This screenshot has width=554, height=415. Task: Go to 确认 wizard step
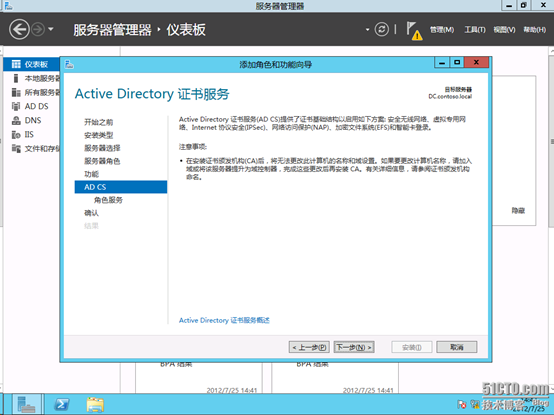(92, 213)
